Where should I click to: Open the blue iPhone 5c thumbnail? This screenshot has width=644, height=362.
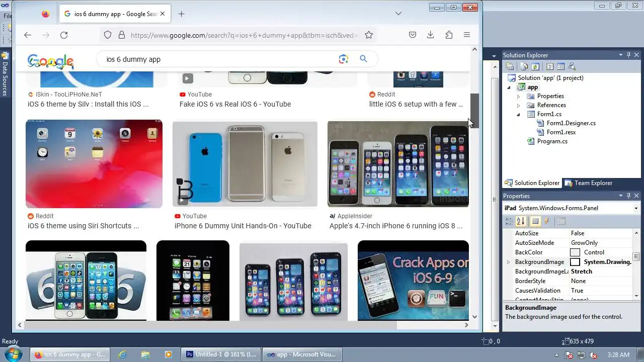click(245, 164)
